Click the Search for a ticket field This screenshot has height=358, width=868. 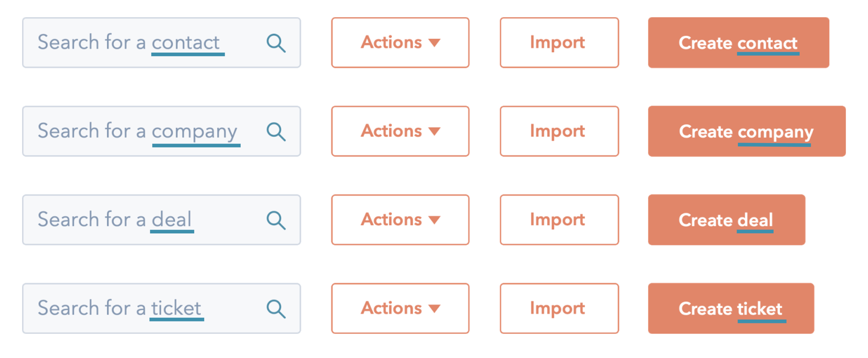click(139, 308)
